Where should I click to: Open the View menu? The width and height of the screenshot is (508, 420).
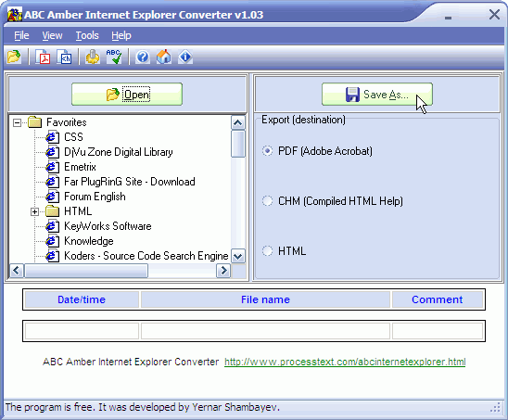coord(52,35)
